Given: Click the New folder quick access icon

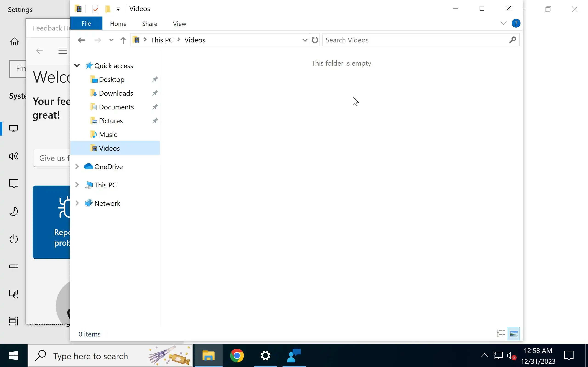Looking at the screenshot, I should click(x=108, y=9).
